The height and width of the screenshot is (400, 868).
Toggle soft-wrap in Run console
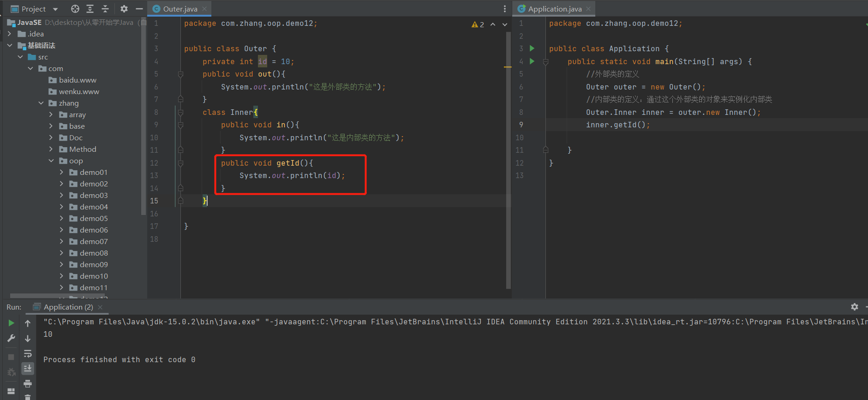28,353
